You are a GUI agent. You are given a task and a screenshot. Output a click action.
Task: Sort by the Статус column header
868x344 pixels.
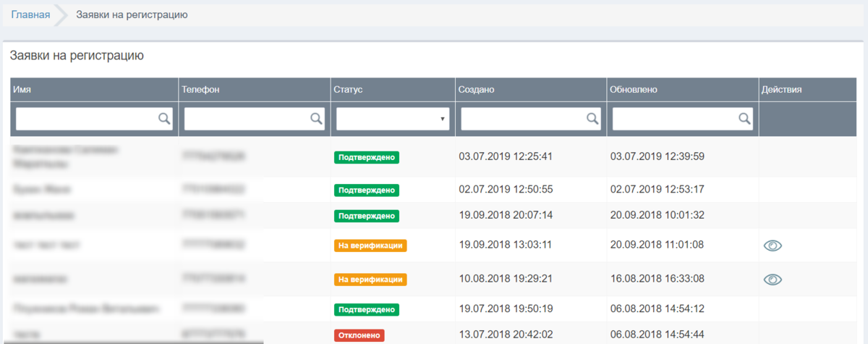pyautogui.click(x=348, y=90)
